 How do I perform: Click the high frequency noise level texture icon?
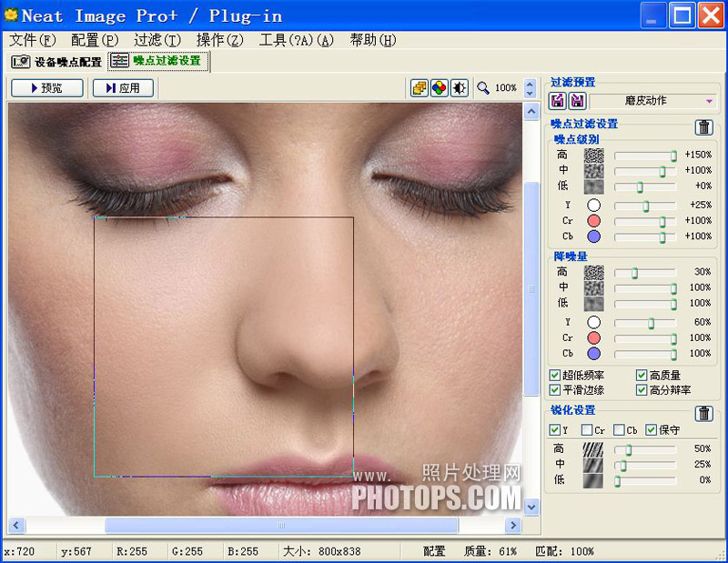click(x=594, y=155)
